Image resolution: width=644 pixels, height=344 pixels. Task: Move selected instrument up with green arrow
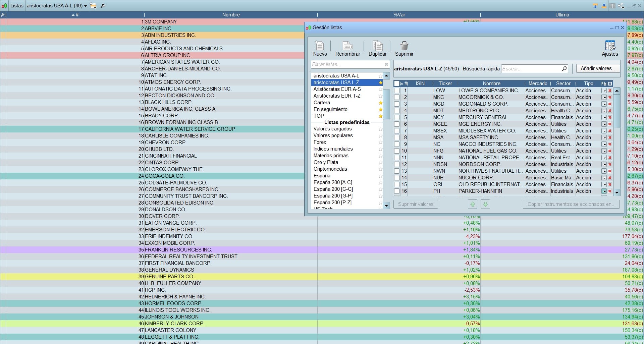coord(473,204)
